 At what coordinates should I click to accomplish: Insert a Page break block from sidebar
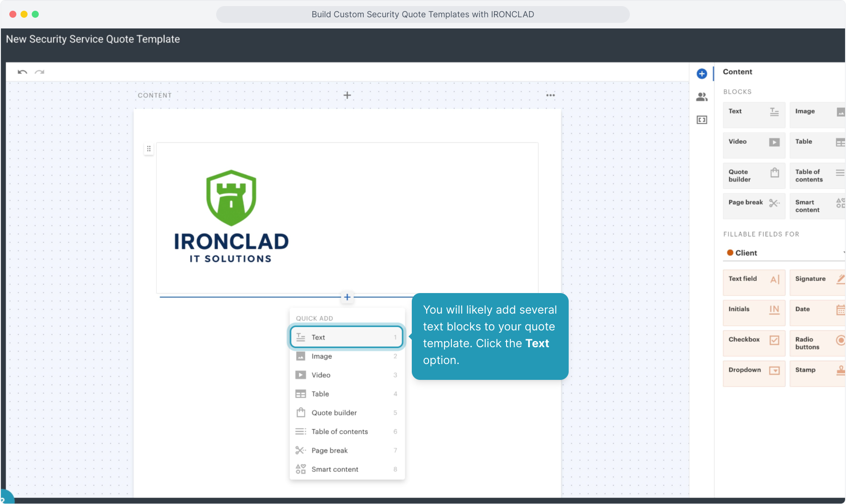point(754,206)
